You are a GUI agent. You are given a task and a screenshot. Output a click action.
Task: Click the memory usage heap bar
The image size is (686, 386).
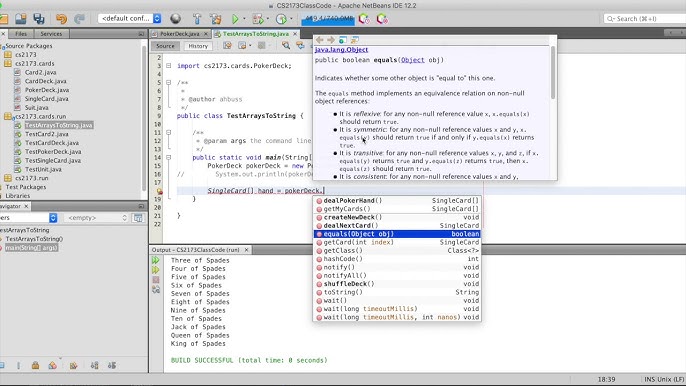(328, 18)
